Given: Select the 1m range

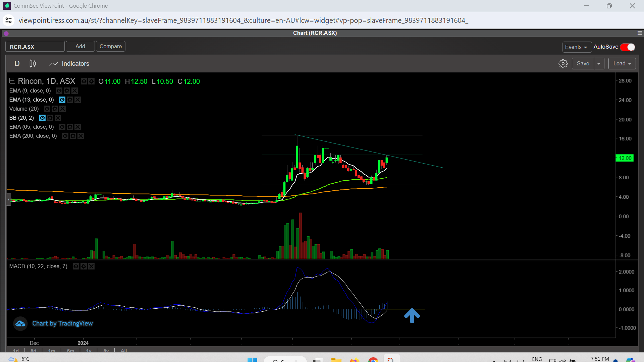Looking at the screenshot, I should [x=52, y=351].
